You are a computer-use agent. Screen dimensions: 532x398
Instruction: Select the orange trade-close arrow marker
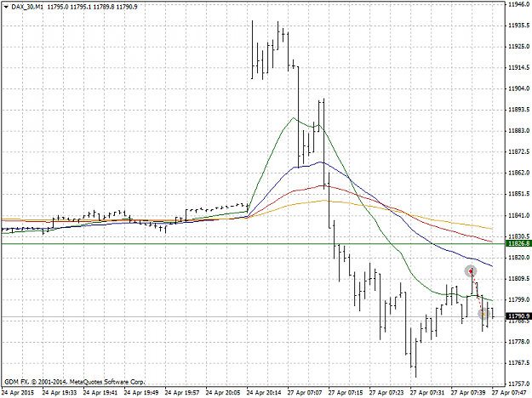(483, 315)
